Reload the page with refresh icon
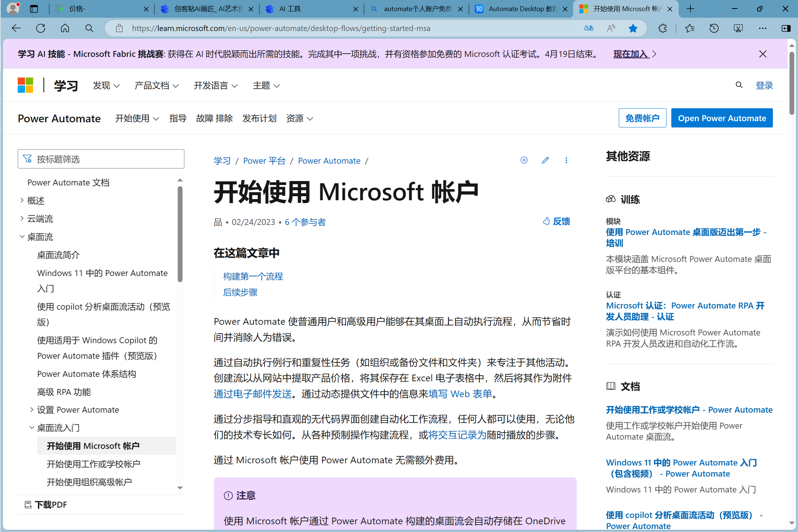Screen dimensions: 798x532 click(41, 28)
